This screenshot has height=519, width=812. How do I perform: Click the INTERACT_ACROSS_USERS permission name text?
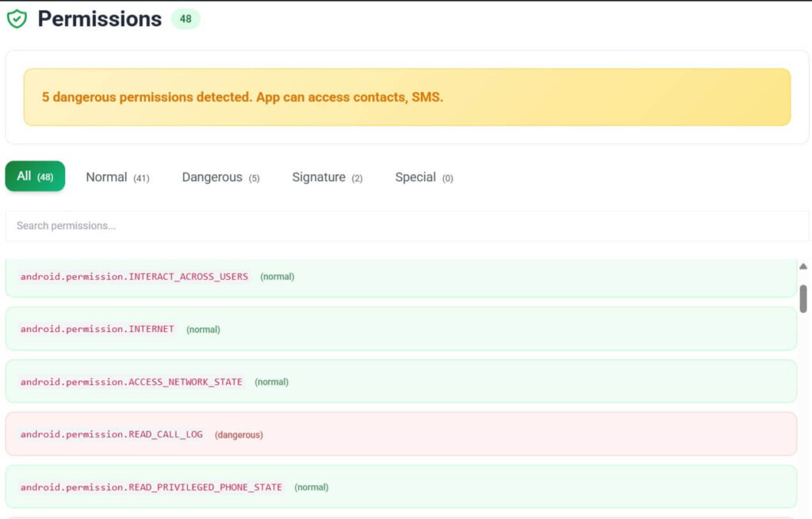coord(134,277)
